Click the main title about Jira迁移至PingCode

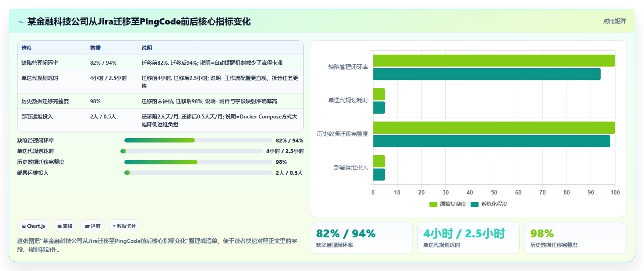click(139, 22)
